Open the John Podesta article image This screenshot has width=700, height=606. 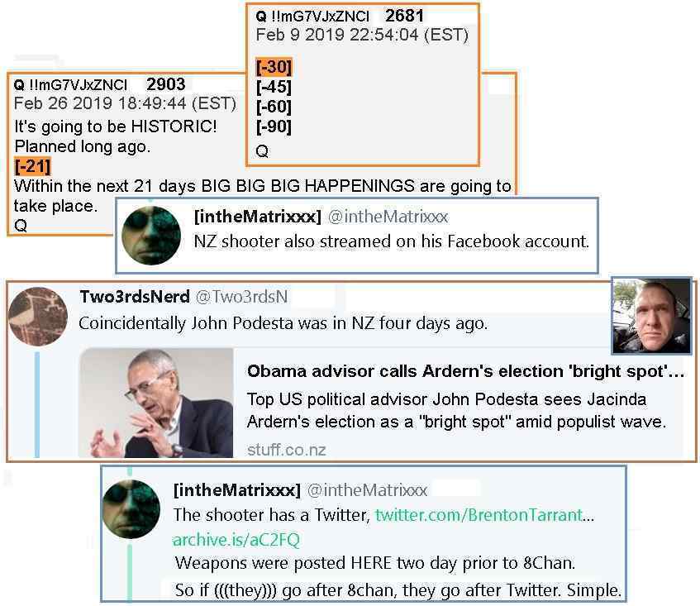pyautogui.click(x=156, y=403)
